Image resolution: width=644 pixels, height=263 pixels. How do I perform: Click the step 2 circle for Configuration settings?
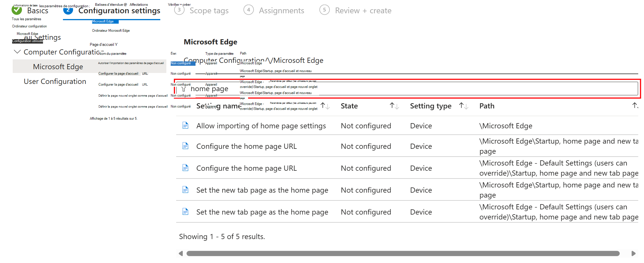(68, 10)
